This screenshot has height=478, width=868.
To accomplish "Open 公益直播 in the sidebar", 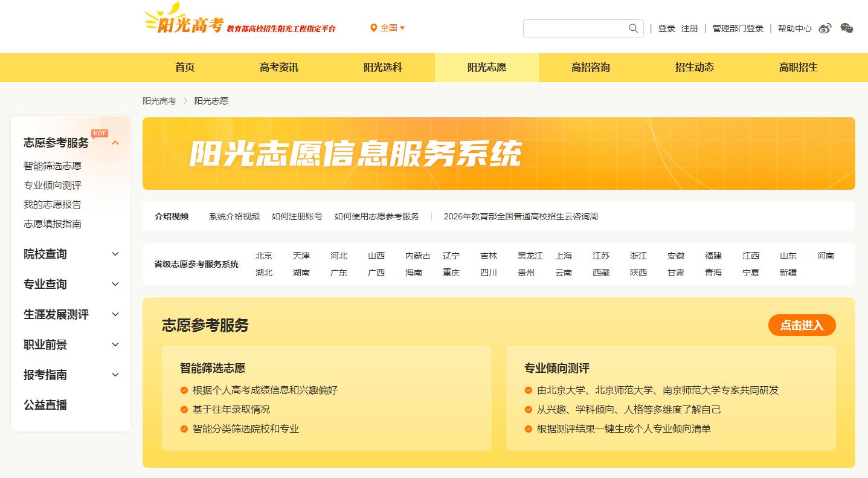I will 45,405.
